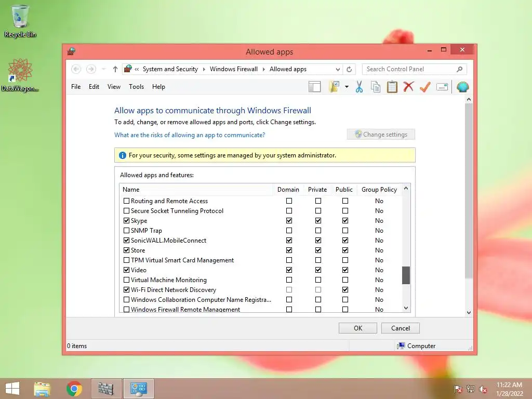Screen dimensions: 532x399
Task: Click the window's main vertical scrollbar thumb
Action: pos(469,191)
